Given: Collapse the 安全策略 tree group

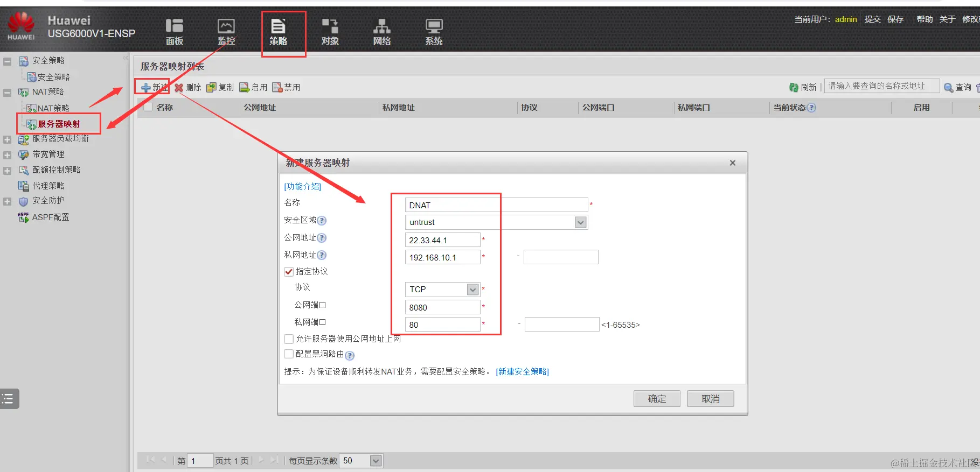Looking at the screenshot, I should (x=7, y=61).
